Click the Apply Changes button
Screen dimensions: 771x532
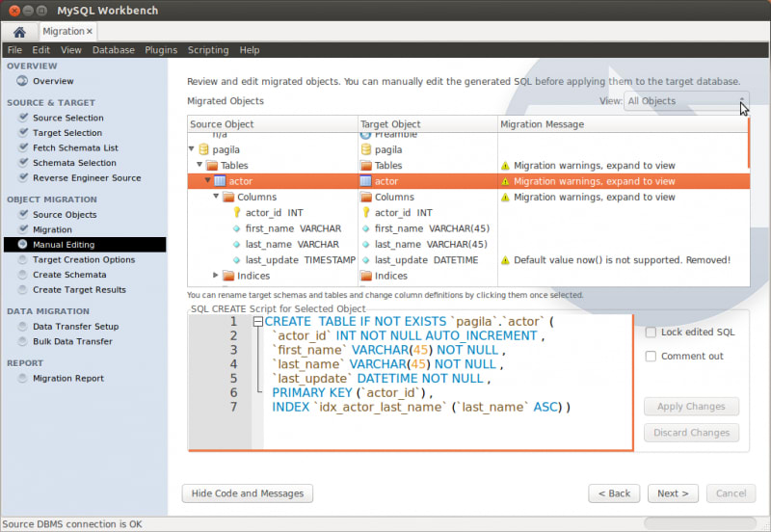click(691, 407)
